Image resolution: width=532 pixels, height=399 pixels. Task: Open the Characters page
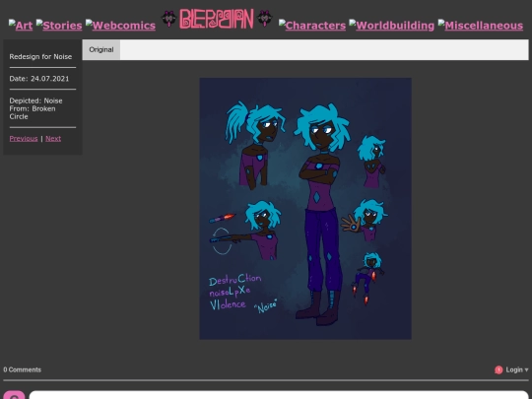click(312, 25)
